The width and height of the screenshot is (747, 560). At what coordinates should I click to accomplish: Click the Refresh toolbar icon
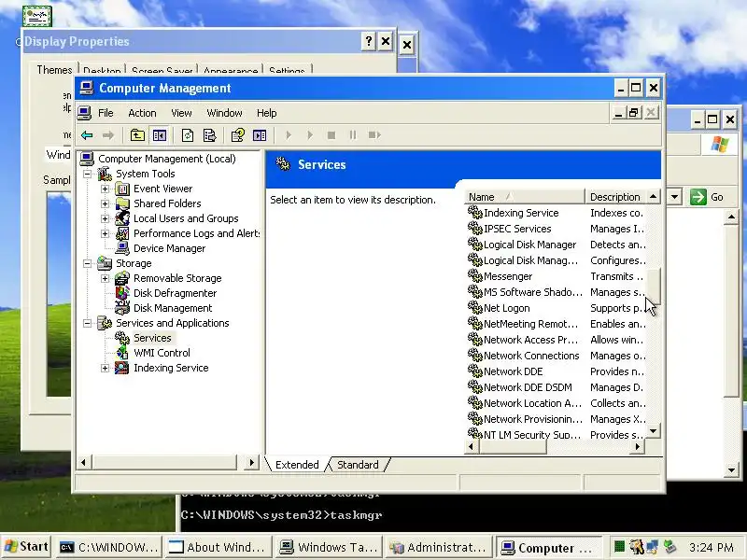(x=188, y=135)
